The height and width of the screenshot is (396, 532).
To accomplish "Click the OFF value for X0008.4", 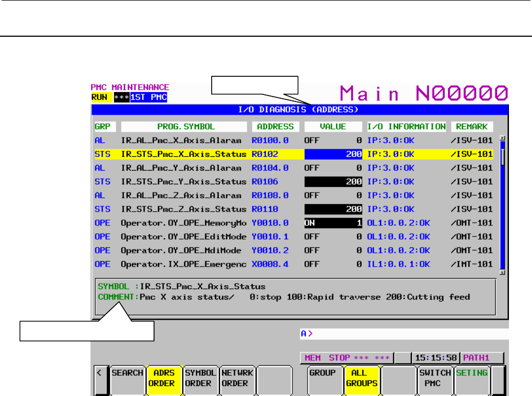I will (312, 264).
